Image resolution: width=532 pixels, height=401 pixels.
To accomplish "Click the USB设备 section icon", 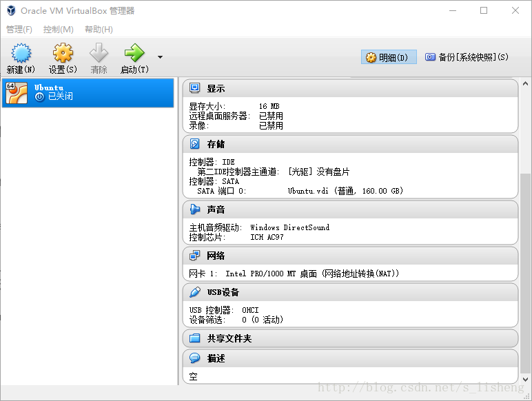I will (195, 292).
